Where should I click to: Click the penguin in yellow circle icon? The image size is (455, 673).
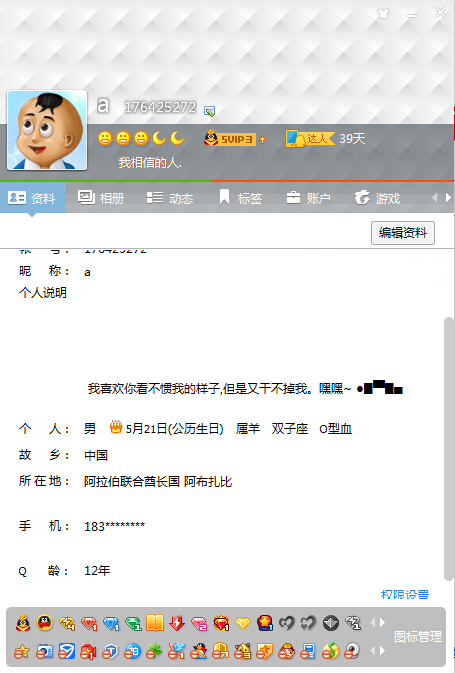(45, 623)
